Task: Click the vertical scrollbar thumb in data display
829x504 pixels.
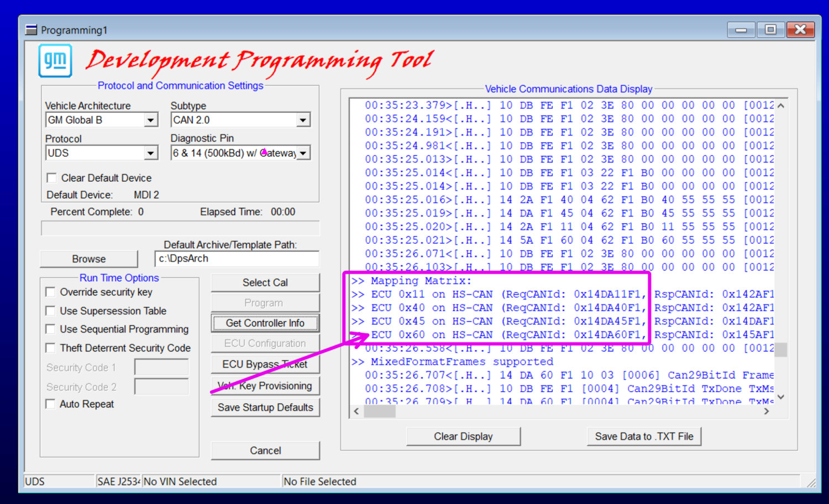Action: pos(780,349)
